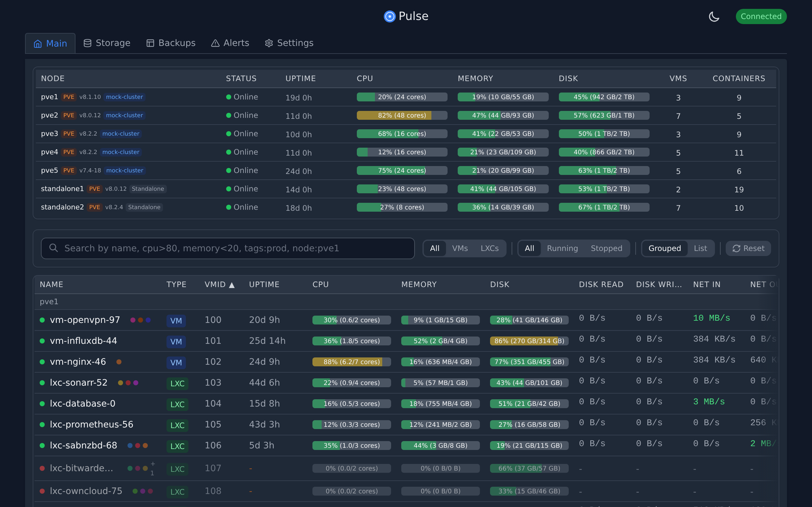Click the green Connected status badge
Viewport: 812px width, 507px height.
761,16
